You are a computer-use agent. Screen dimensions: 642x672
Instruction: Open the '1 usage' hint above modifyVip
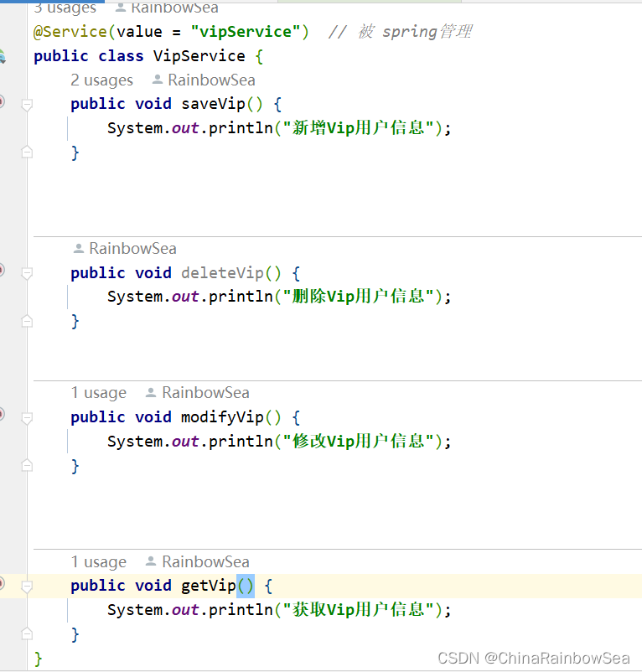point(99,393)
